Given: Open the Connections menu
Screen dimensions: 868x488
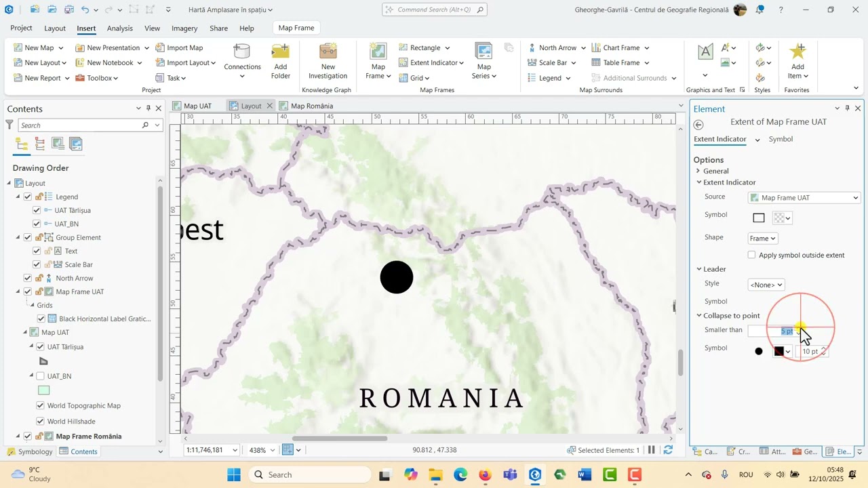Looking at the screenshot, I should 242,62.
